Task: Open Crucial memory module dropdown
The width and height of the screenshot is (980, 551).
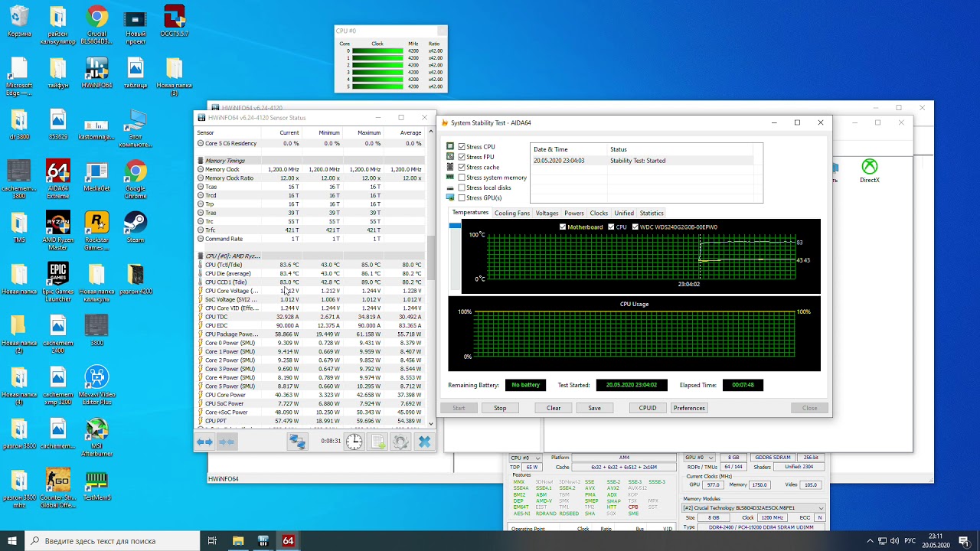Action: pos(753,508)
